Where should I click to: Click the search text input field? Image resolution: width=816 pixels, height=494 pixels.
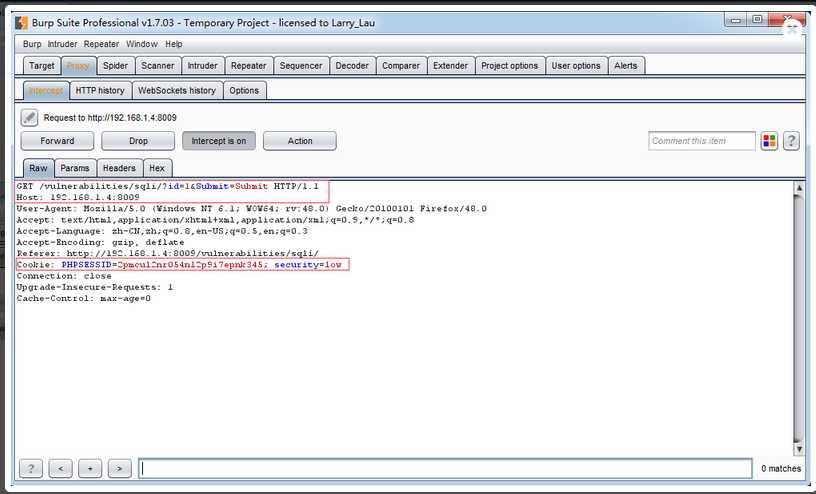445,468
